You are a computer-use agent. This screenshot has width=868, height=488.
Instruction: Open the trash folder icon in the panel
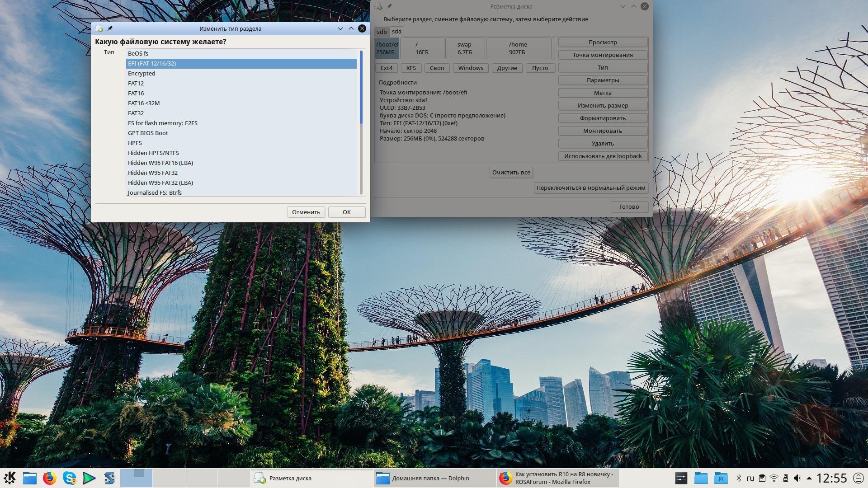pyautogui.click(x=721, y=478)
